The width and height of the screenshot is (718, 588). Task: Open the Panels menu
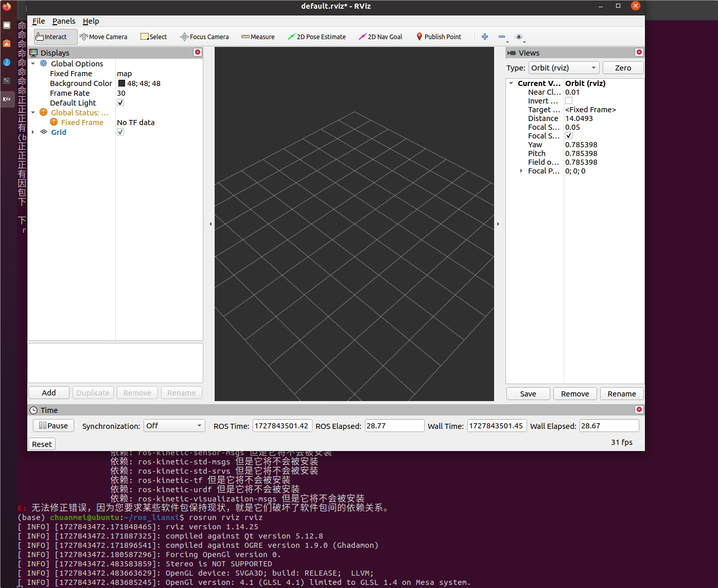[x=64, y=21]
